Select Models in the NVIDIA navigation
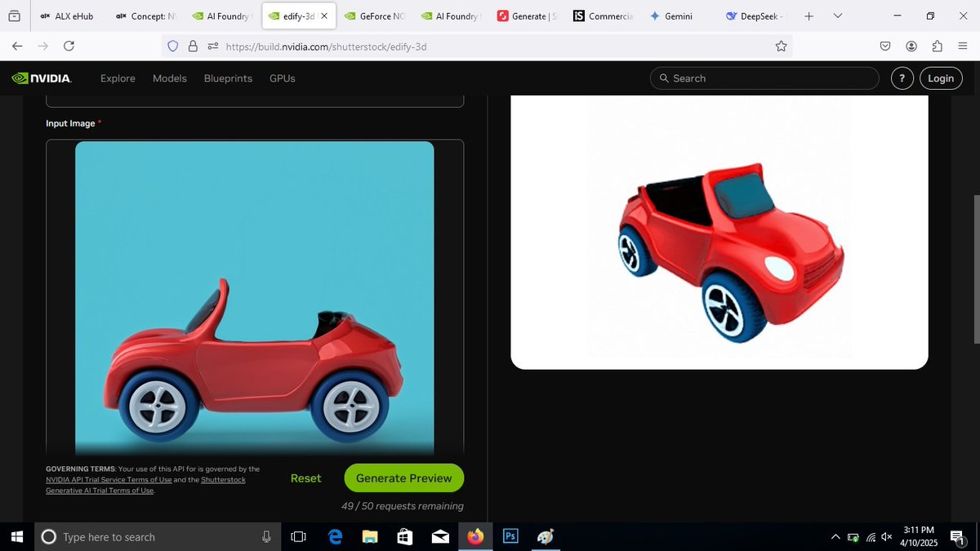 (169, 78)
